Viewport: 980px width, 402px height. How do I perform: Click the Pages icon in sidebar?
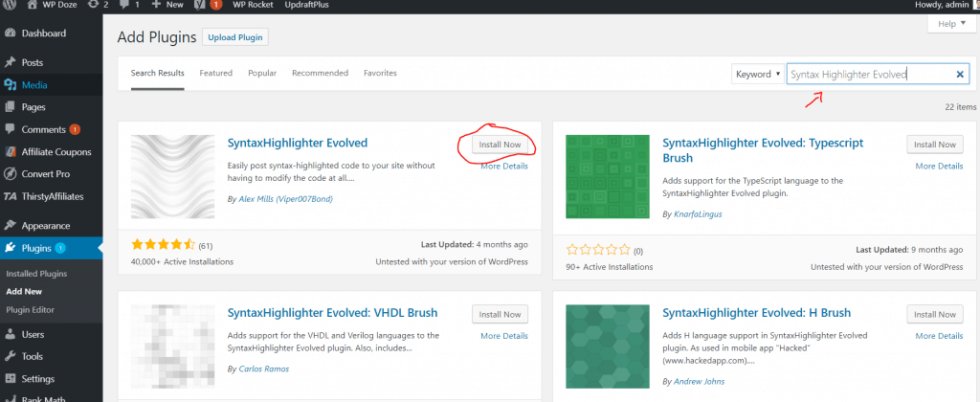coord(10,107)
